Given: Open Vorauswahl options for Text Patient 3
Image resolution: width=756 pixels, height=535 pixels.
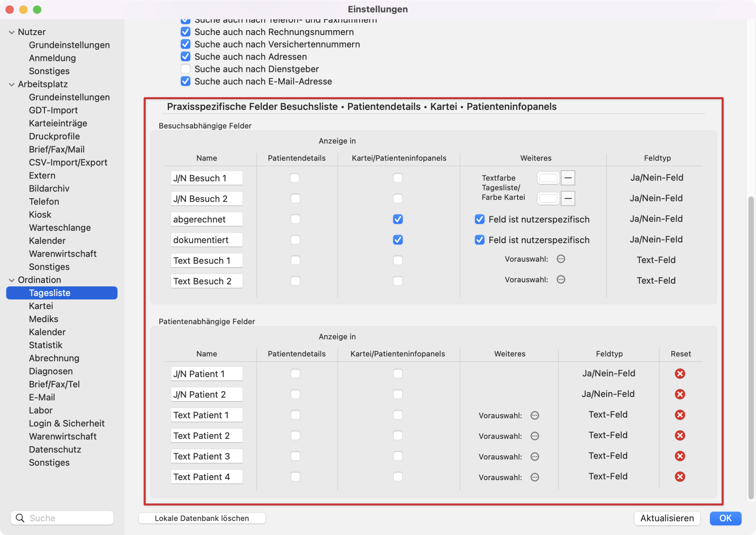Looking at the screenshot, I should point(535,457).
